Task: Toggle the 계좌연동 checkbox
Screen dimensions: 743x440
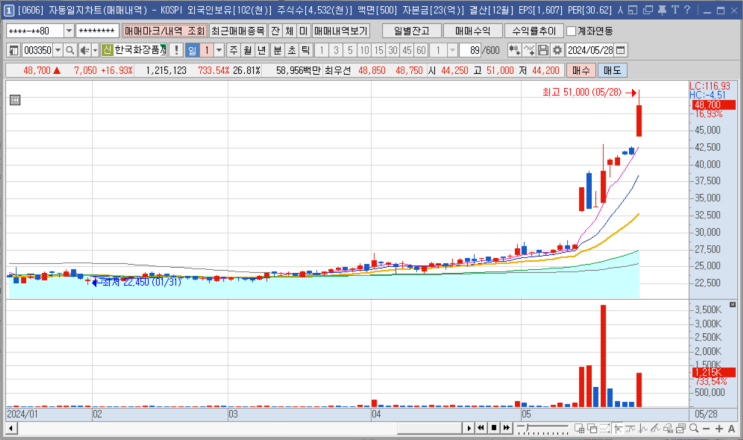Action: (571, 31)
